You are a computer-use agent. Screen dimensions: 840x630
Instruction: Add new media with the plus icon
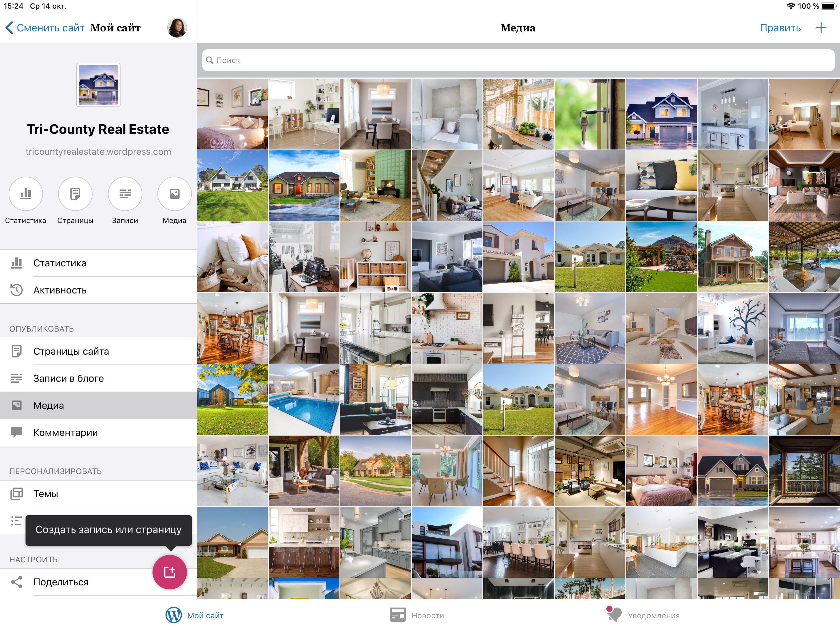821,28
